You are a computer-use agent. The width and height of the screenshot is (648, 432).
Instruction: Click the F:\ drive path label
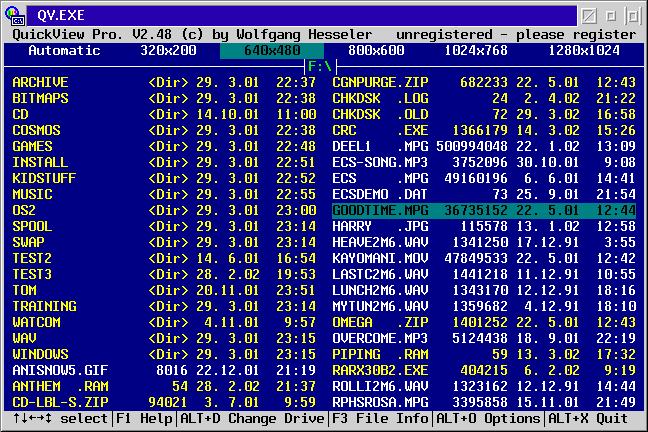pyautogui.click(x=320, y=67)
